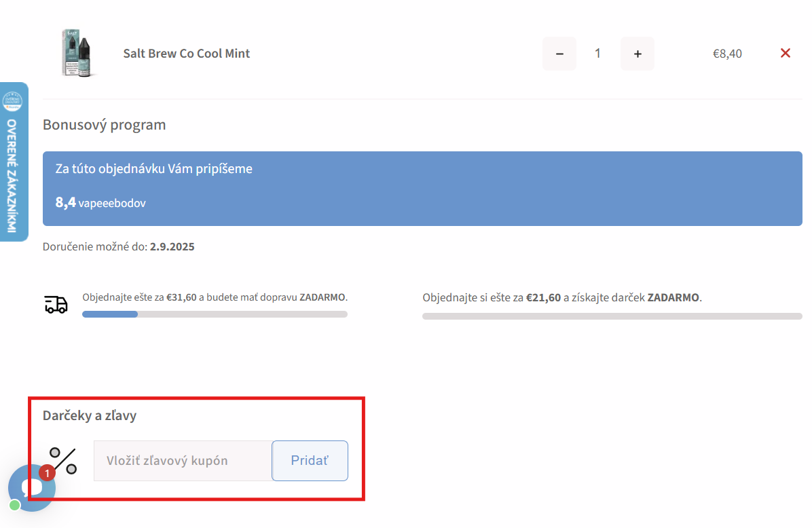Screen dimensions: 812x528
Task: Open the Salt Brew Co Cool Mint link
Action: (x=187, y=54)
